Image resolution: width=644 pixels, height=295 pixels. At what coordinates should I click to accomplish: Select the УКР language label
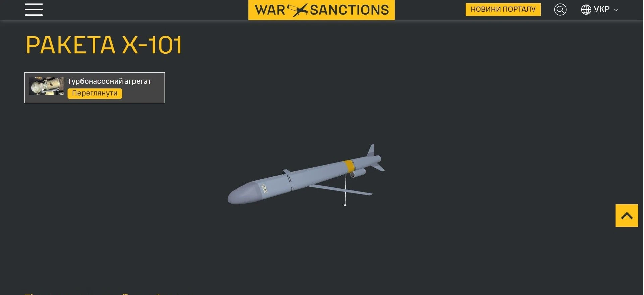point(602,9)
